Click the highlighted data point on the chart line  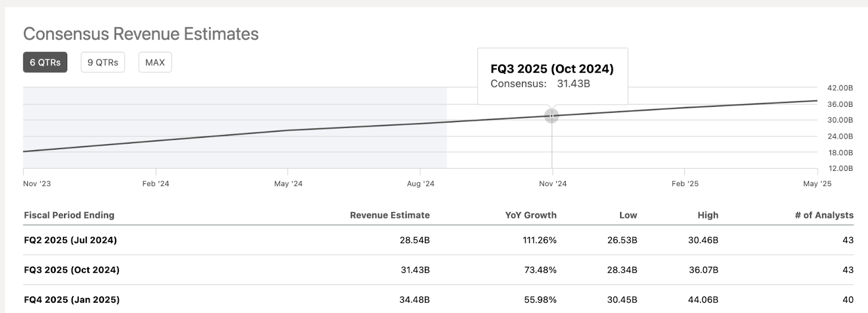pos(552,116)
